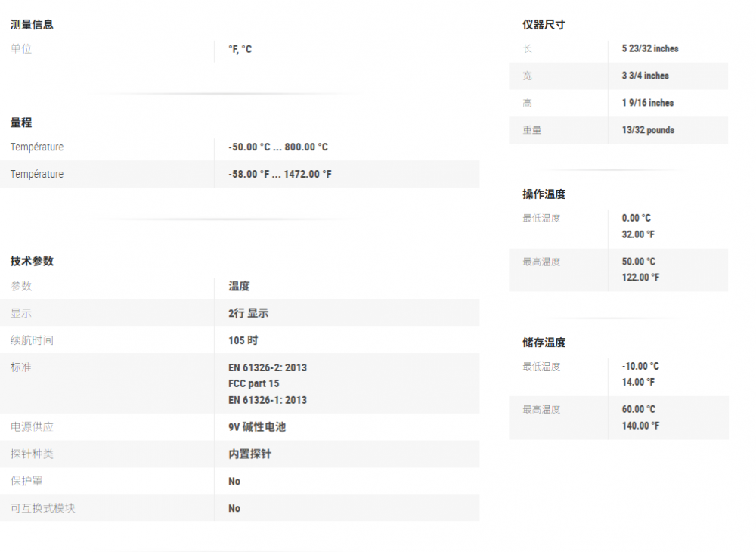Viewport: 756px width, 552px height.
Task: Select the 9V 碱性电池 power supply value
Action: click(x=257, y=427)
